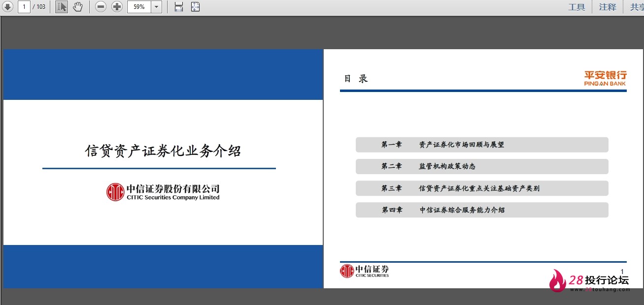
Task: Click the 第四章 中信证券综合服务能力介绍 entry
Action: coord(482,210)
